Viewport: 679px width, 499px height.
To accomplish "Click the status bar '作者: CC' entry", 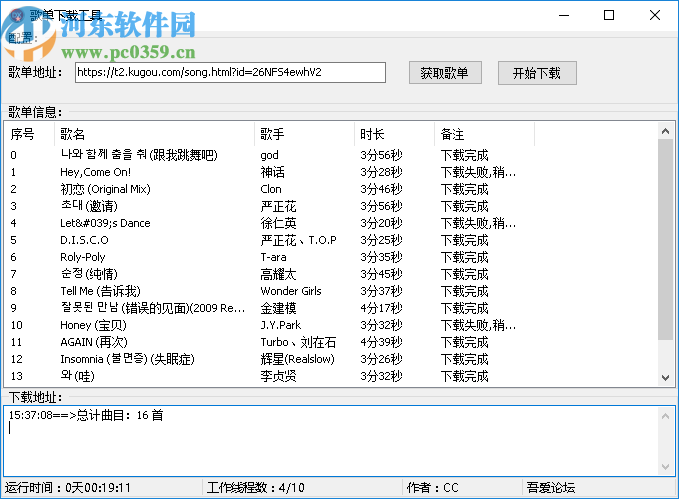I will [432, 488].
